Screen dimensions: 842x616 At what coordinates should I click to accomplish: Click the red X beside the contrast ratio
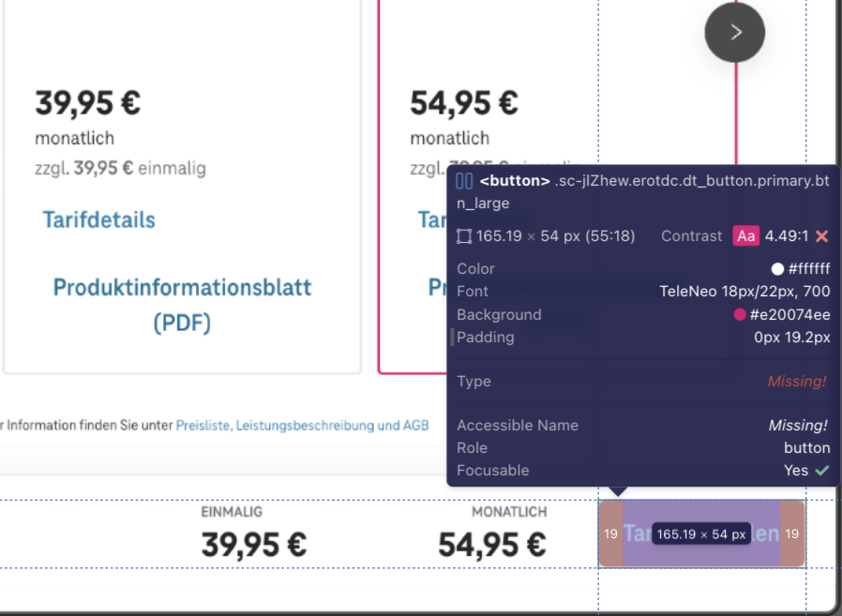pyautogui.click(x=822, y=236)
